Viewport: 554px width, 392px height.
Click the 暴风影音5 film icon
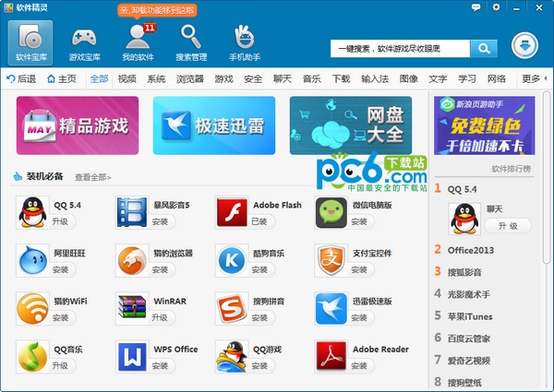click(132, 212)
